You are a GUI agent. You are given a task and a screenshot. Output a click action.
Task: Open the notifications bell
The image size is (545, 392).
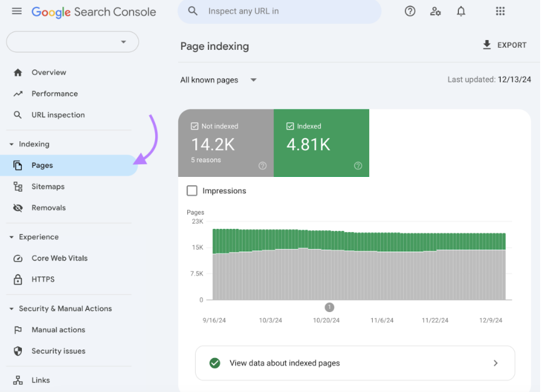(x=461, y=12)
